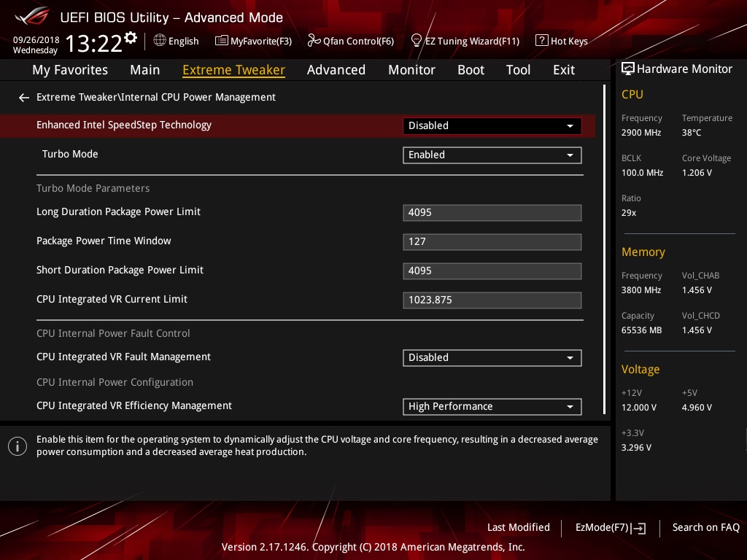This screenshot has height=560, width=747.
Task: Click the clock showing 13:22
Action: 94,44
